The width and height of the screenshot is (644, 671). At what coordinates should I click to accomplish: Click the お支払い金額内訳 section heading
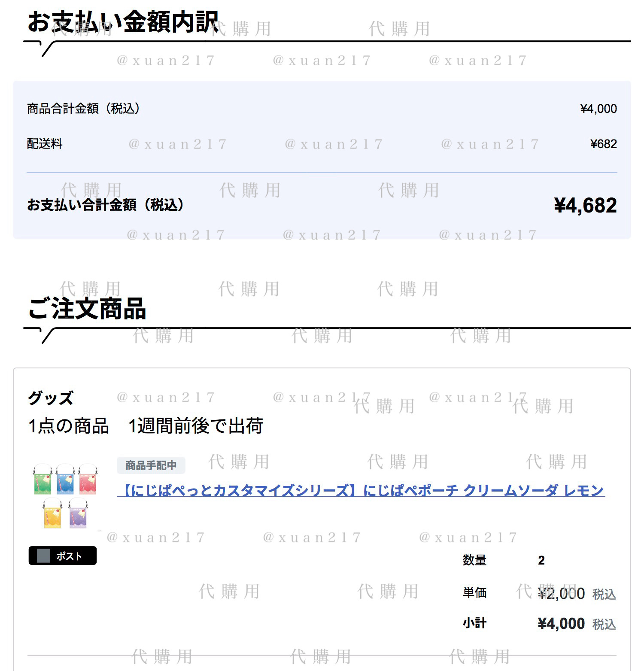tap(123, 22)
